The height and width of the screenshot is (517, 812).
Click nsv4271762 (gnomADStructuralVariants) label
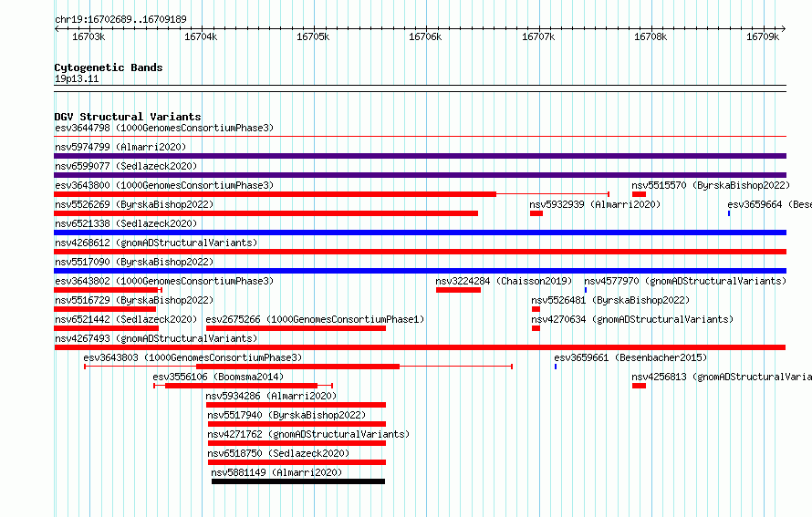308,434
